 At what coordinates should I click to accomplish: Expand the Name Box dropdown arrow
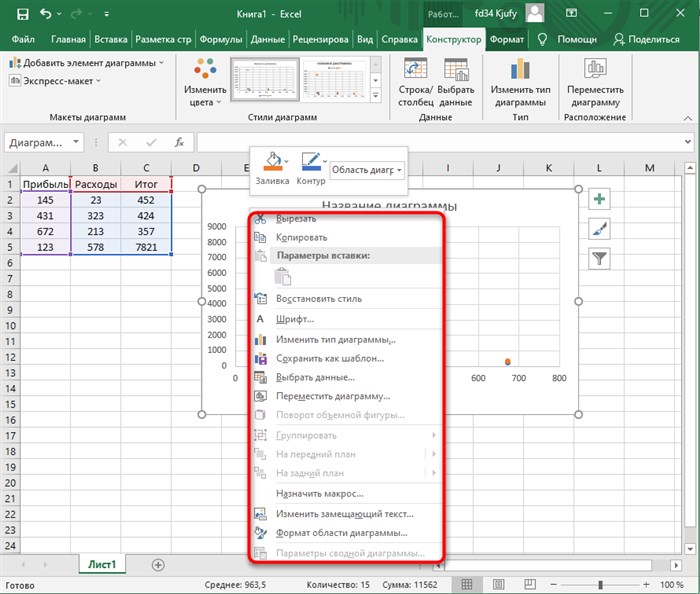pos(76,142)
